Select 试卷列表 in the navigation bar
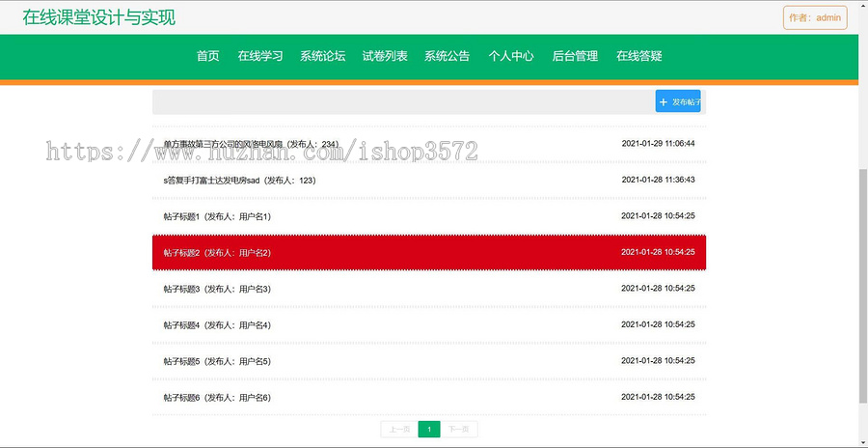 coord(385,56)
